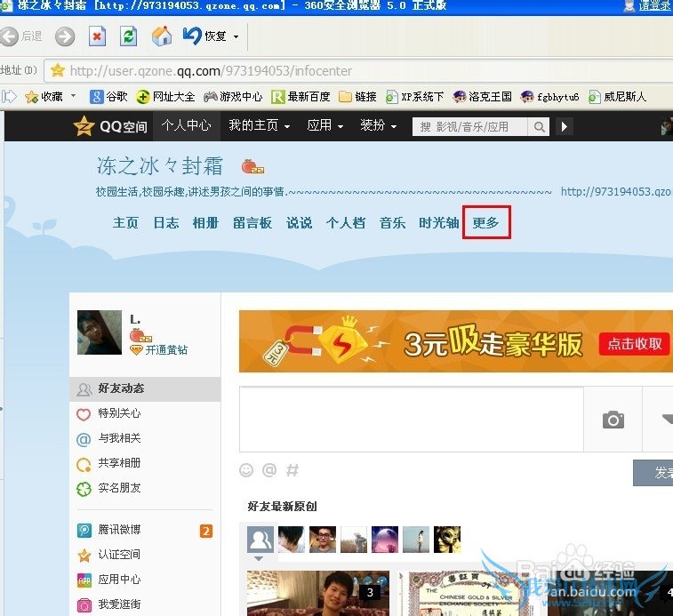Open the 主页 tab

pyautogui.click(x=125, y=222)
